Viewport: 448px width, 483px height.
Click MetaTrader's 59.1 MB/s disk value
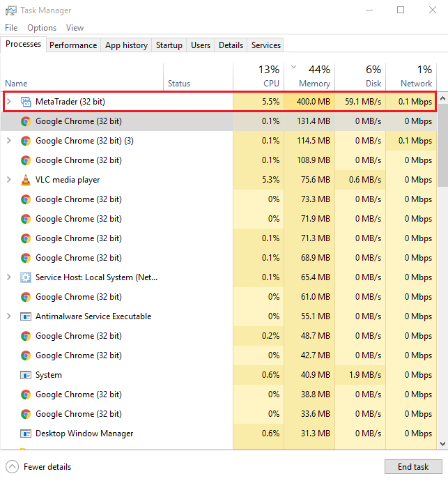click(x=363, y=102)
